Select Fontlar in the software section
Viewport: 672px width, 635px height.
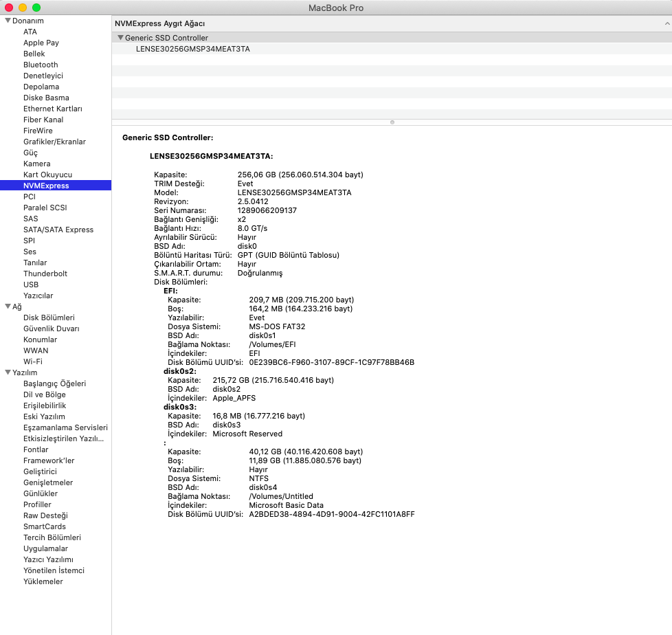tap(36, 449)
